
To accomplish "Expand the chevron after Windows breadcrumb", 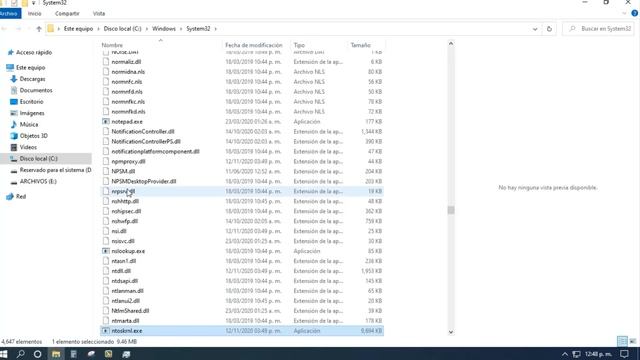I will [180, 29].
